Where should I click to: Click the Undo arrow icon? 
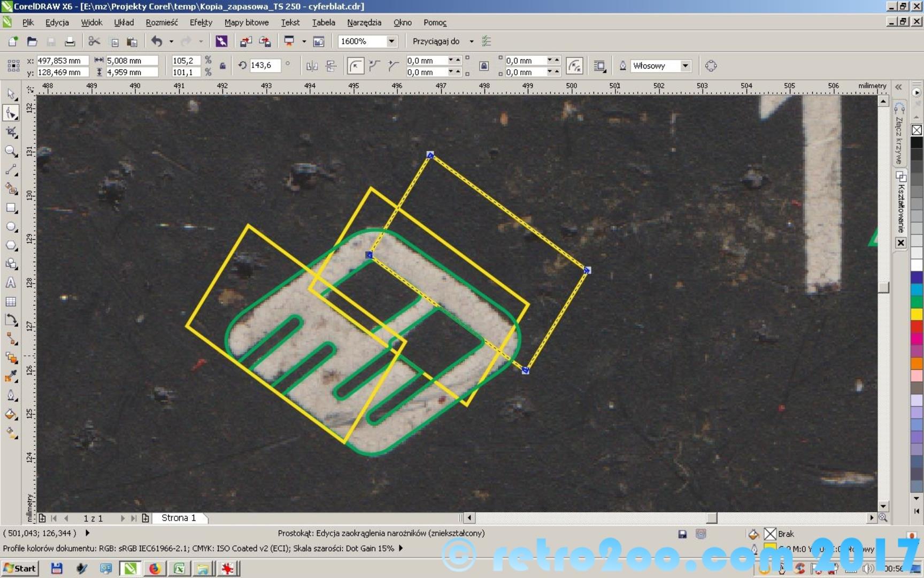tap(157, 41)
